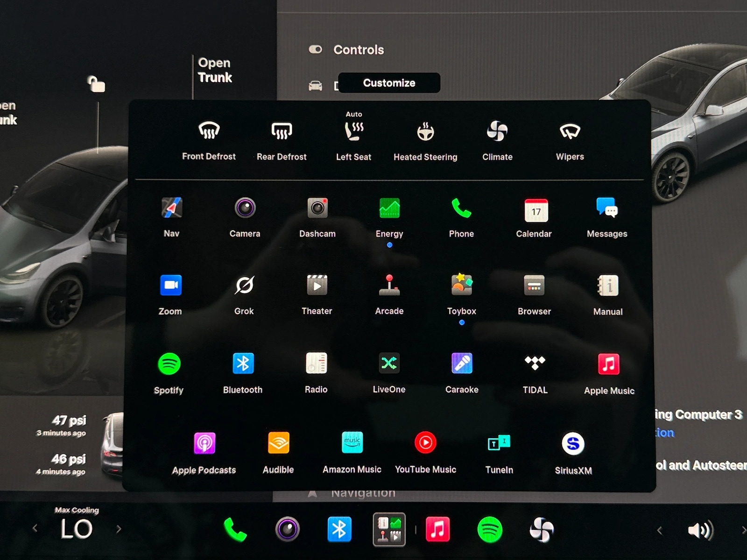Open the Calendar app

pos(534,217)
